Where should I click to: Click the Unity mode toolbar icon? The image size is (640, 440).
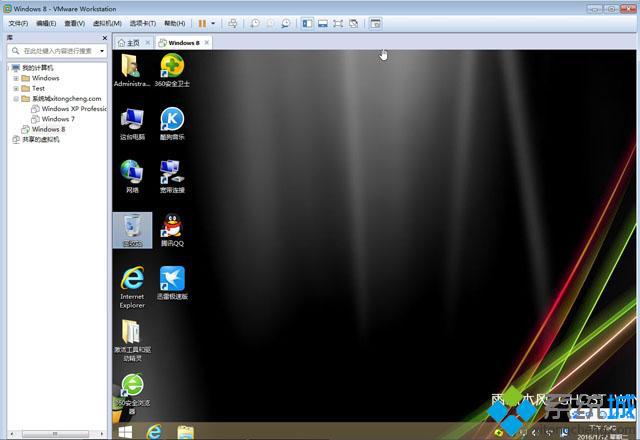pyautogui.click(x=353, y=24)
